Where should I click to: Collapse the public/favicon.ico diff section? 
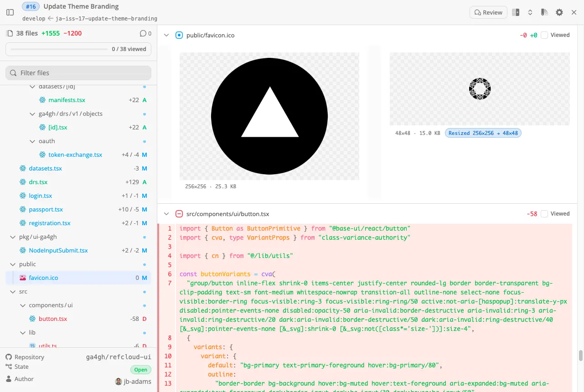click(166, 35)
